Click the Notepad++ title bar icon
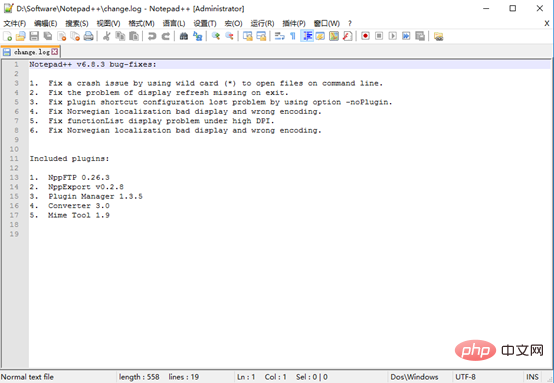 click(8, 8)
